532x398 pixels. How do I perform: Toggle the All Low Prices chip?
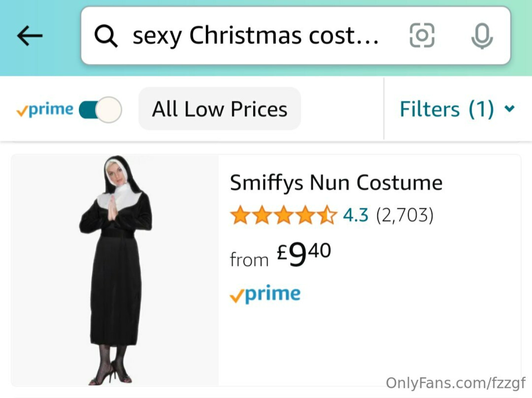[x=220, y=109]
